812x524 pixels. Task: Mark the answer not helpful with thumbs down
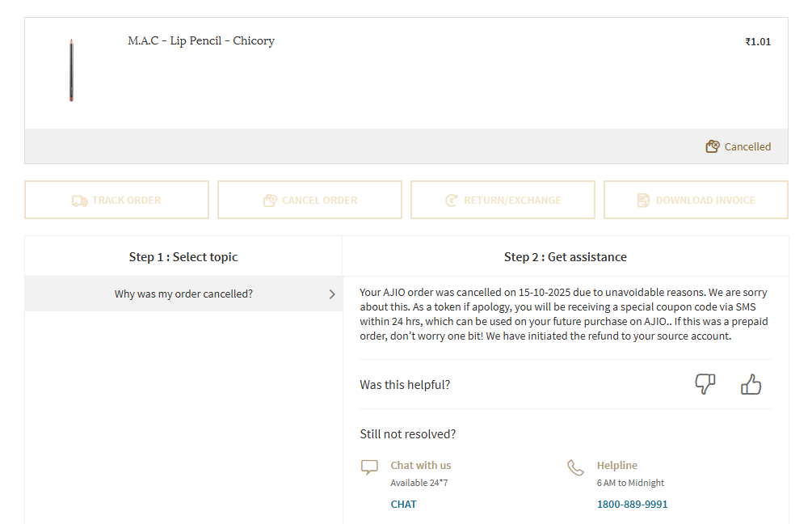pos(705,384)
